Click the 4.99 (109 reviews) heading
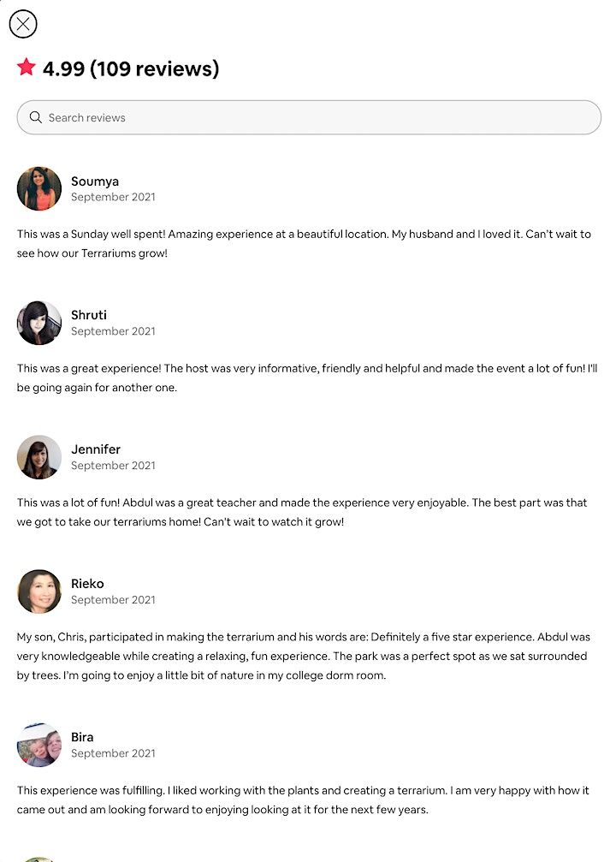 (x=131, y=68)
